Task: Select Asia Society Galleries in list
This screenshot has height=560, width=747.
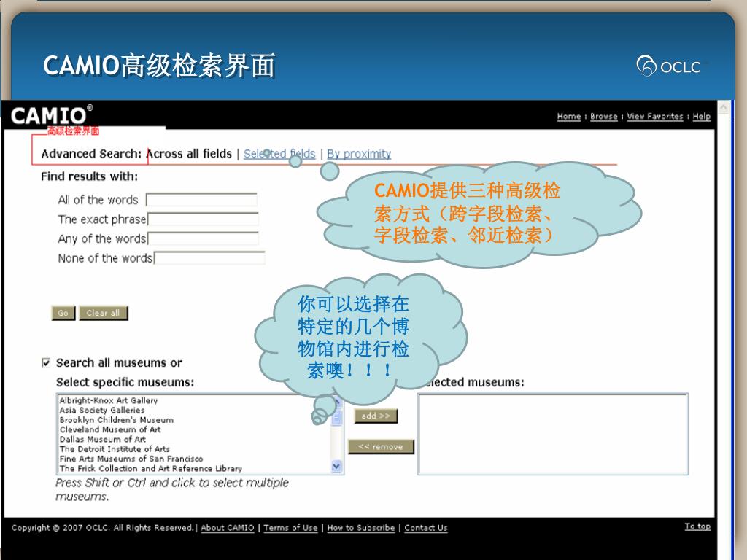Action: click(x=102, y=410)
